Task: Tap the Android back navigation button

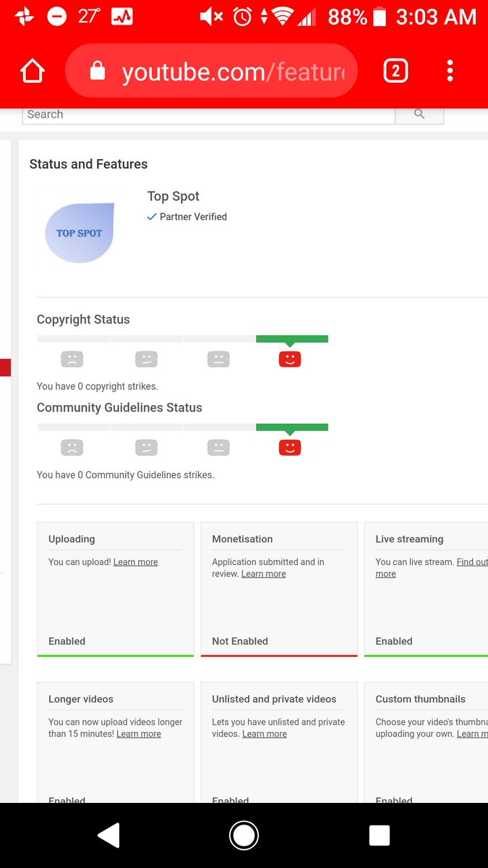Action: 108,835
